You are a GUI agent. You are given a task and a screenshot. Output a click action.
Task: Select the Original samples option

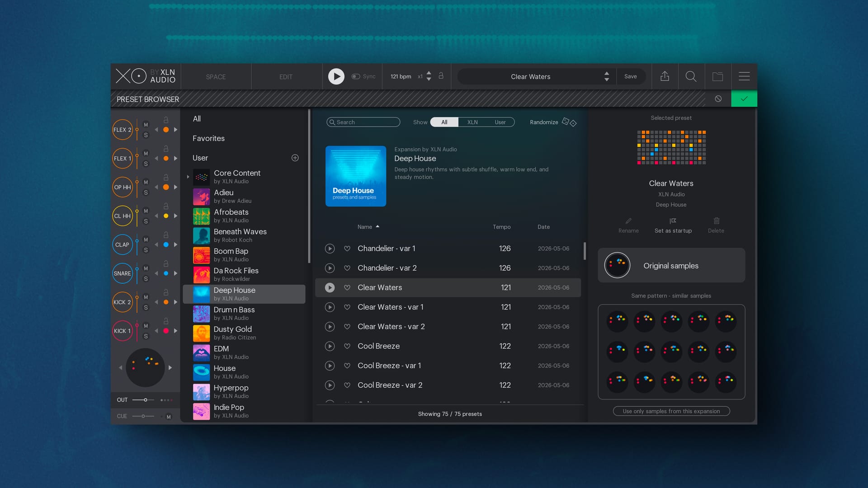point(671,265)
